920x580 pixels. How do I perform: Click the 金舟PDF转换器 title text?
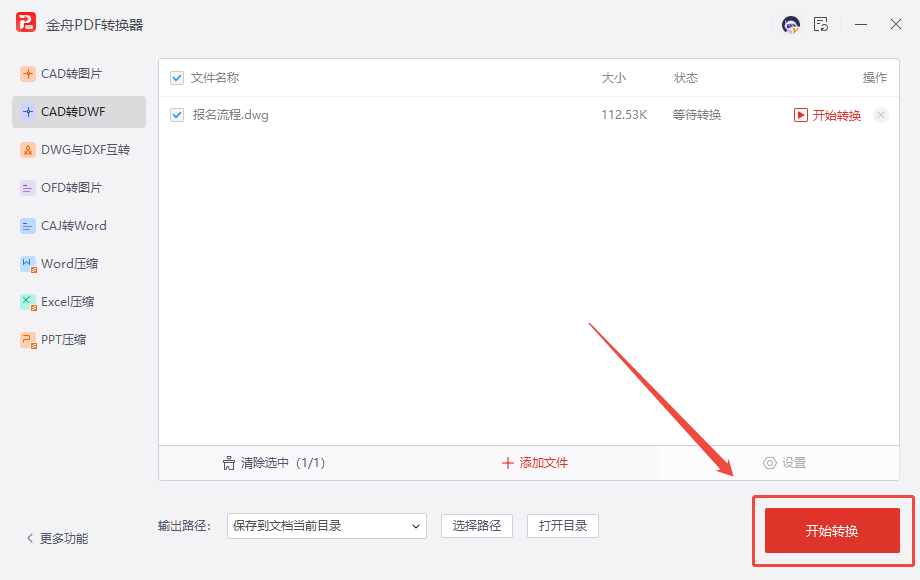pos(94,25)
